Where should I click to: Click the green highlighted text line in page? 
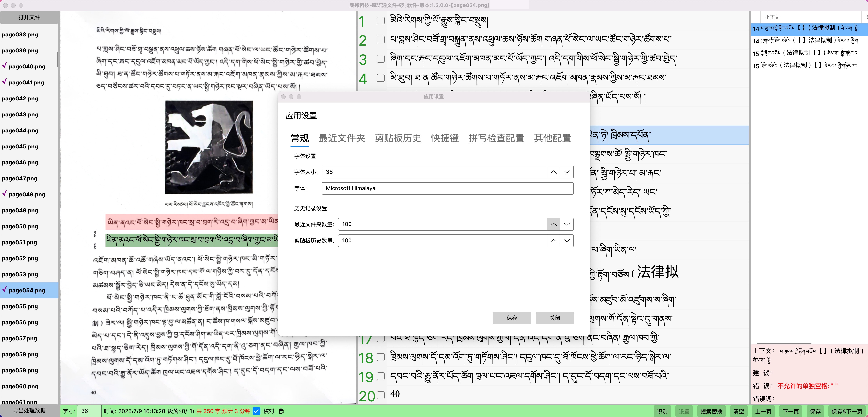(x=192, y=240)
